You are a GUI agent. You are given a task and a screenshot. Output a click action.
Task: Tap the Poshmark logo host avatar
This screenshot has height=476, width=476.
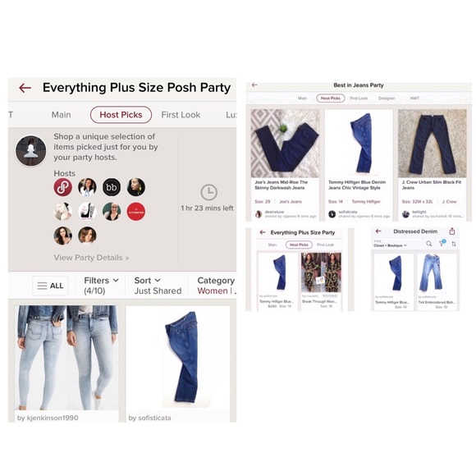(63, 187)
